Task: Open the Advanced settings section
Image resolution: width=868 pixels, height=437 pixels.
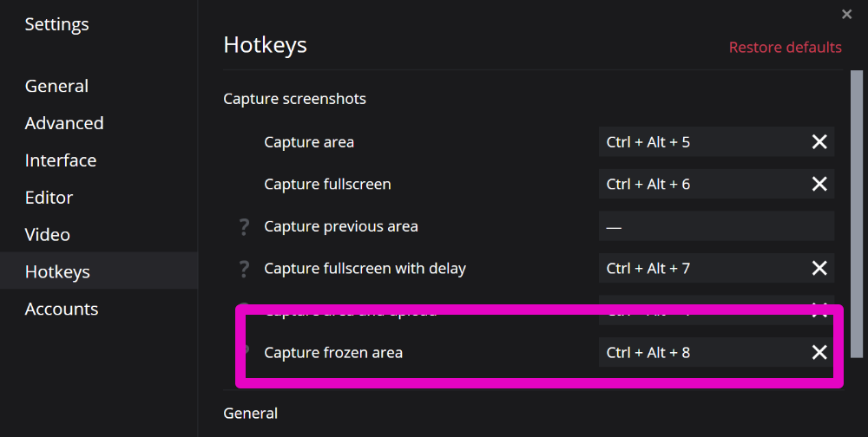Action: point(64,123)
